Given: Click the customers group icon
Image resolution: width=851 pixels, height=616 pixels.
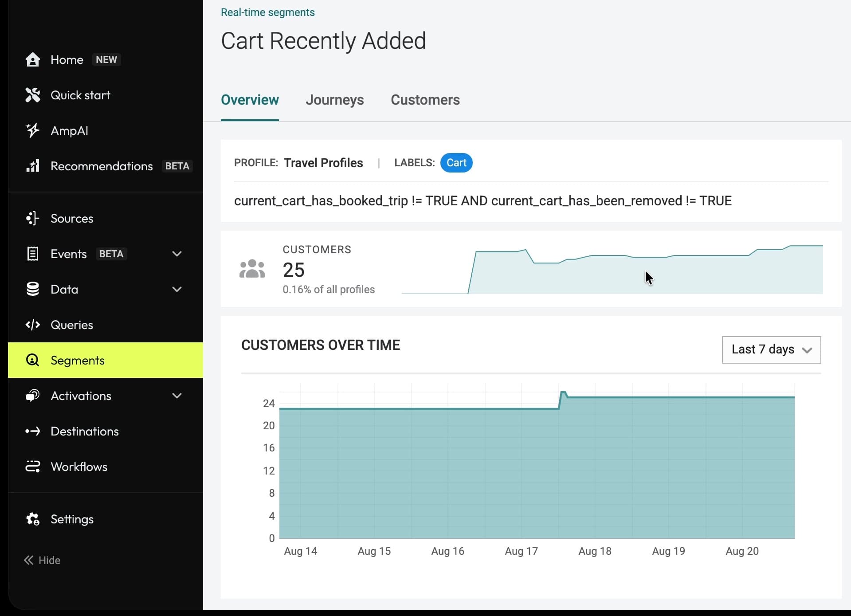Looking at the screenshot, I should pos(252,269).
